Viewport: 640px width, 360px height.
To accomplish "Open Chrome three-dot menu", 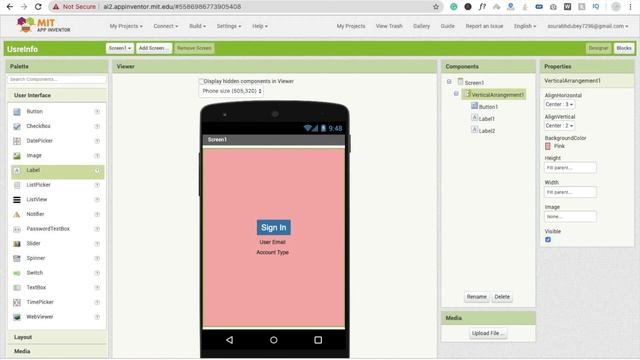I will coord(631,7).
